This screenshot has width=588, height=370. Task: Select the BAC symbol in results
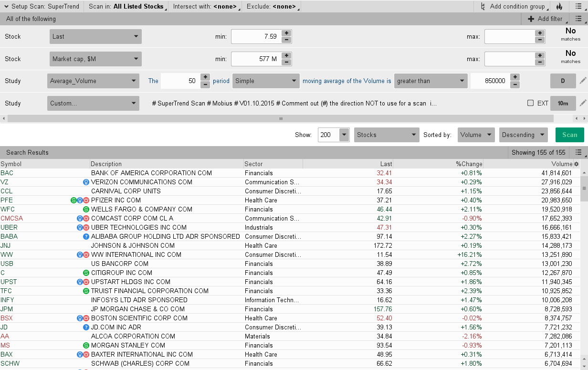coord(7,173)
